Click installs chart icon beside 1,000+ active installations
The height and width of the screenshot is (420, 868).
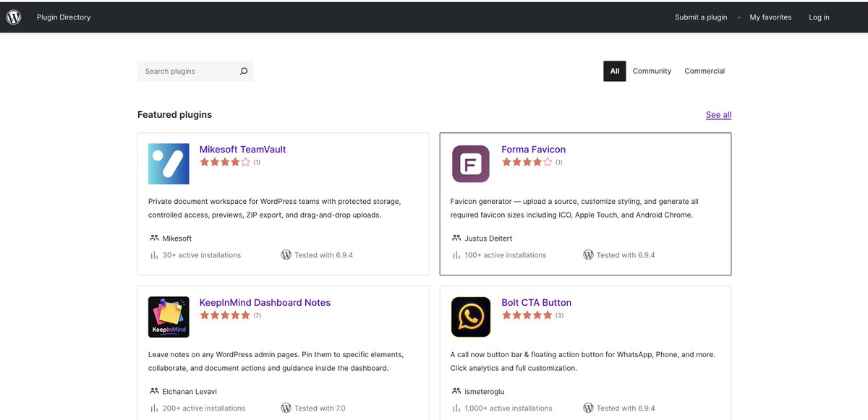[x=456, y=408]
